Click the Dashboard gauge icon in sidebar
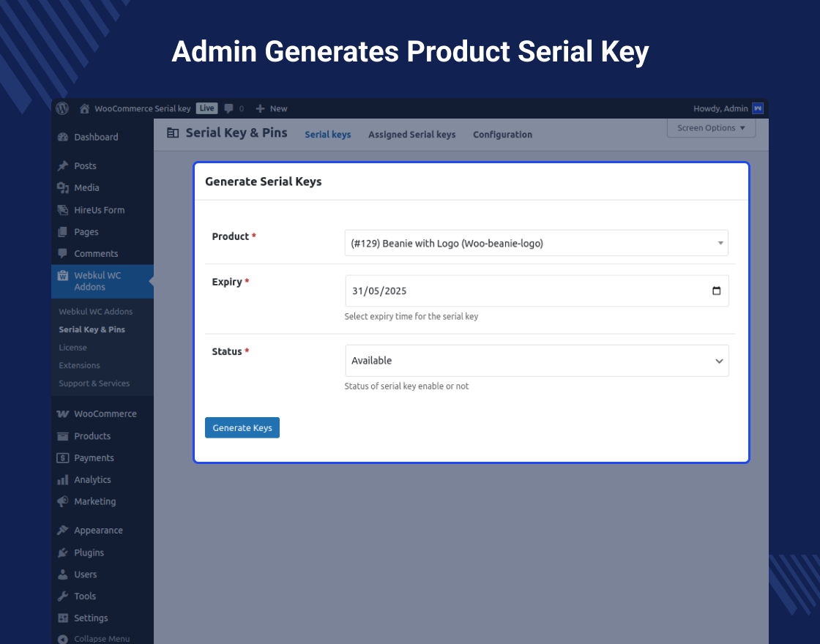 (x=63, y=137)
